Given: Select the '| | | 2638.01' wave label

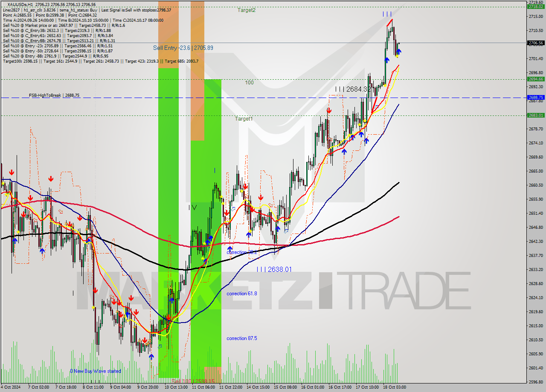Looking at the screenshot, I should (274, 269).
